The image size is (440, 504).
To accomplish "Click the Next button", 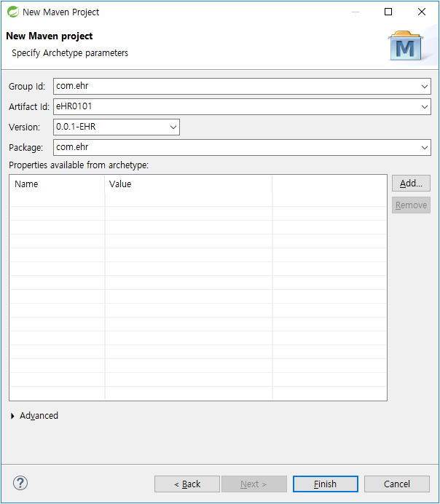I will (254, 484).
